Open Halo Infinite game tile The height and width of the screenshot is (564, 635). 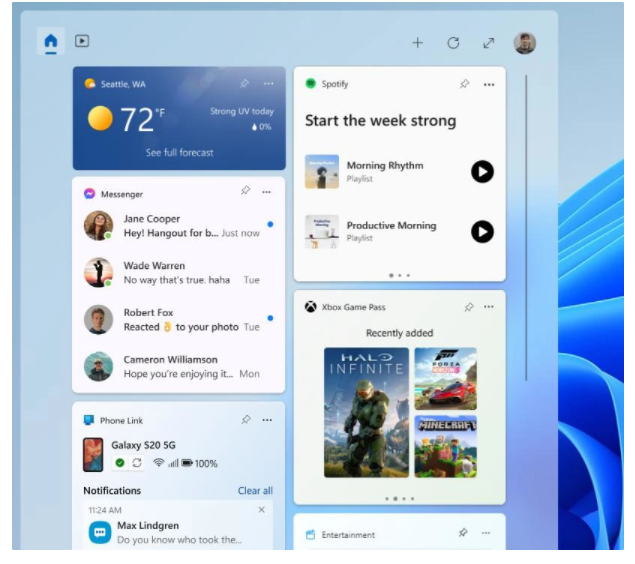366,413
